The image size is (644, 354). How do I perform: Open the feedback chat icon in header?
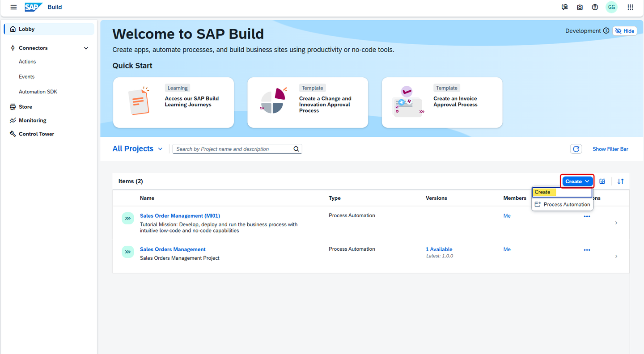click(565, 7)
